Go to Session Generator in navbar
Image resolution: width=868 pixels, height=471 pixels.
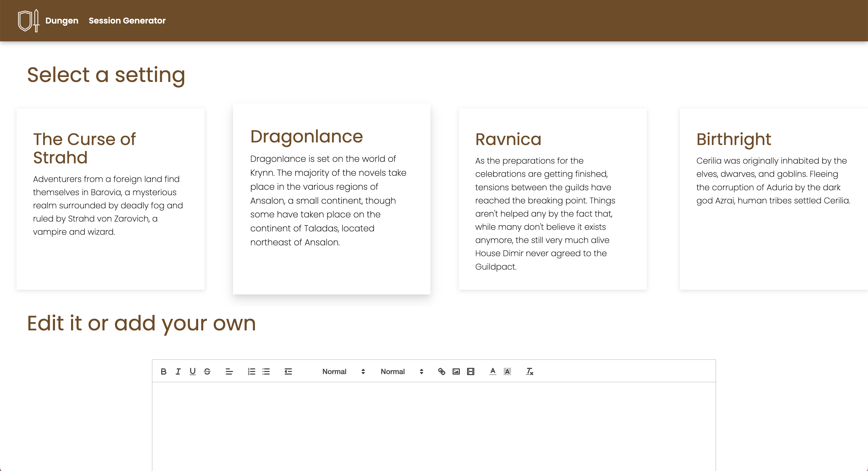127,21
